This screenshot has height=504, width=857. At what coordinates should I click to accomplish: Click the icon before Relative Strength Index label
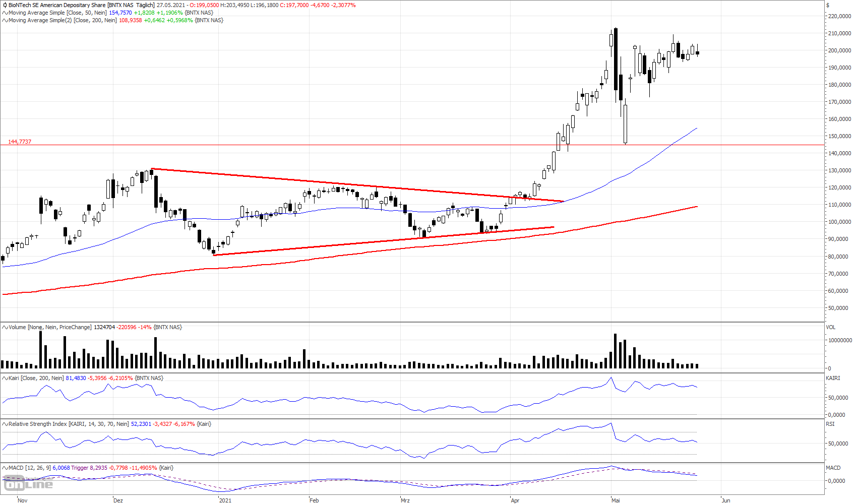(5, 424)
